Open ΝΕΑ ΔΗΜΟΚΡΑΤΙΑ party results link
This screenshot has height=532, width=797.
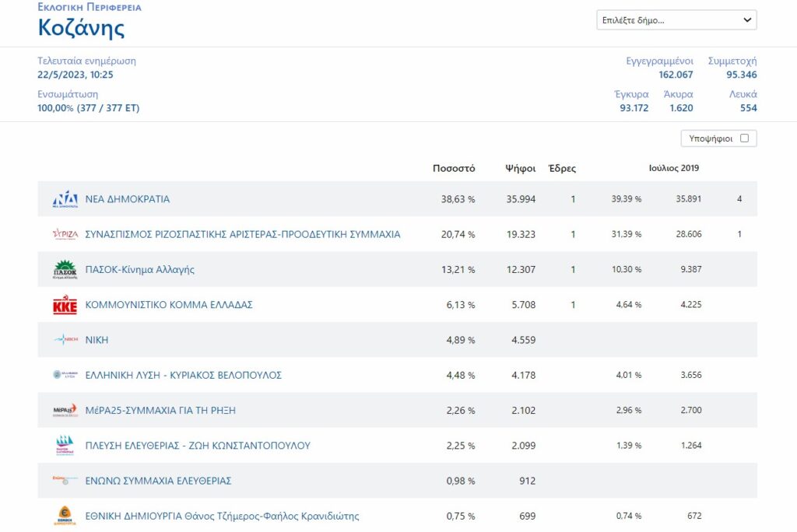127,199
